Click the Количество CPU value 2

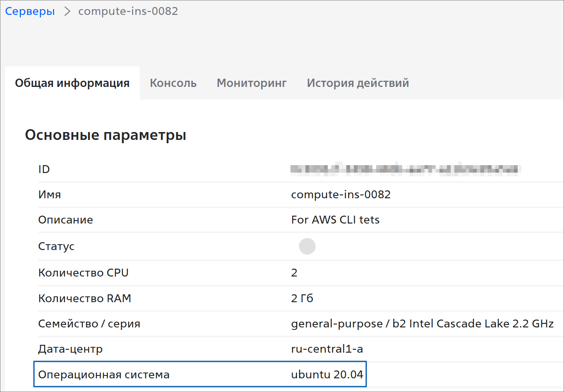pyautogui.click(x=294, y=273)
